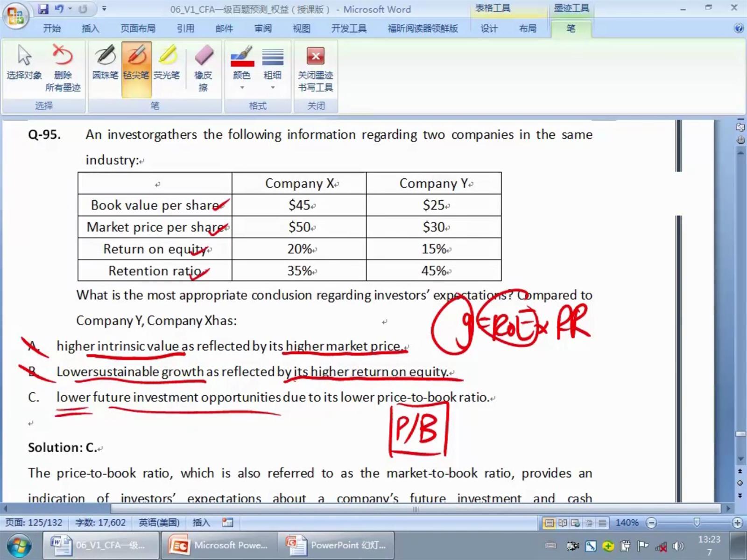Click the vertical scrollbar thumb
Viewport: 747px width, 560px height.
pyautogui.click(x=740, y=434)
